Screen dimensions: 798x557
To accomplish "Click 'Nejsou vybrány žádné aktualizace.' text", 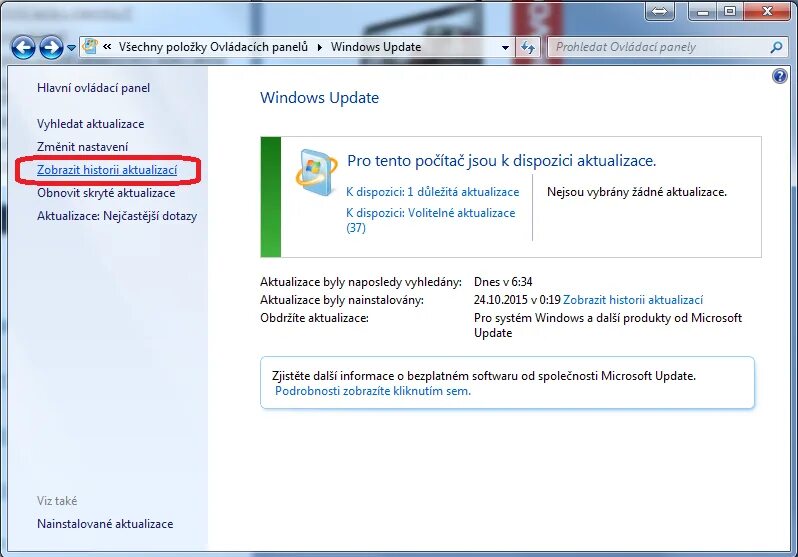I will (637, 192).
